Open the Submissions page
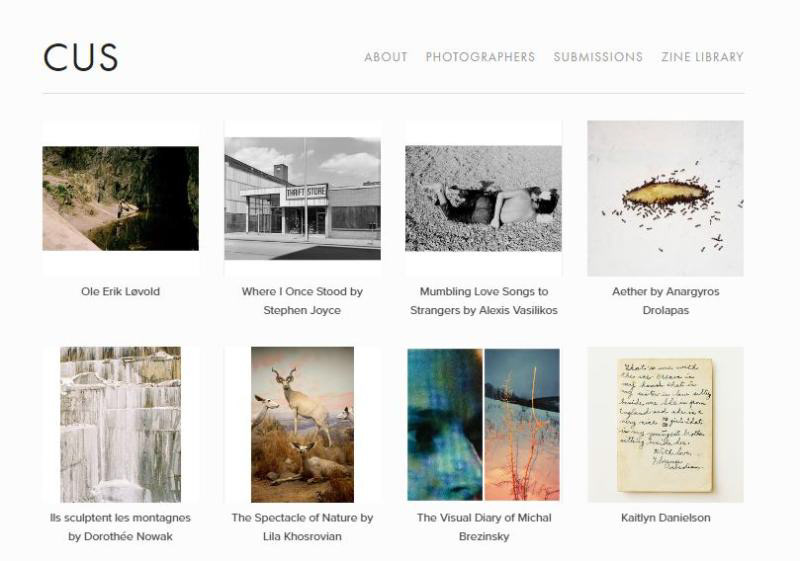800x561 pixels. (x=598, y=57)
